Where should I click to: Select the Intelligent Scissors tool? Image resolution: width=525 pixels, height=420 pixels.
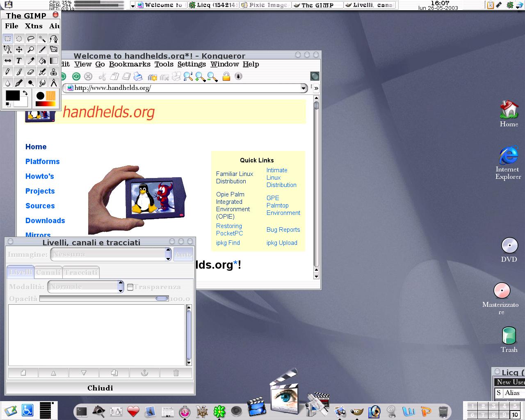tap(8, 50)
